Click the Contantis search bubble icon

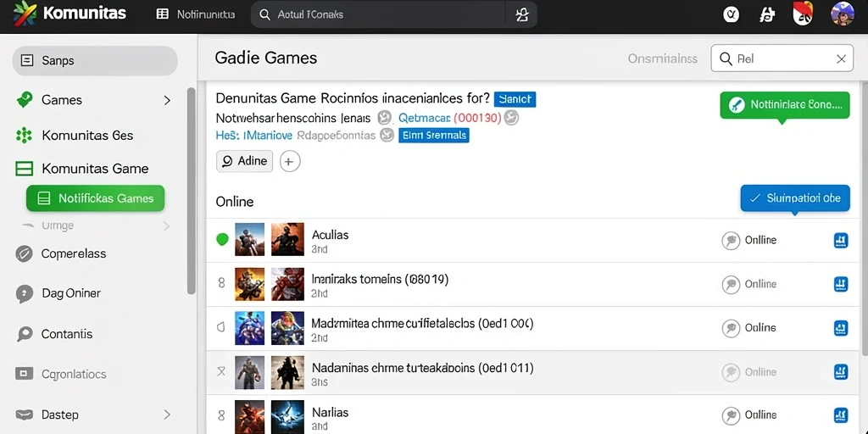tap(24, 334)
